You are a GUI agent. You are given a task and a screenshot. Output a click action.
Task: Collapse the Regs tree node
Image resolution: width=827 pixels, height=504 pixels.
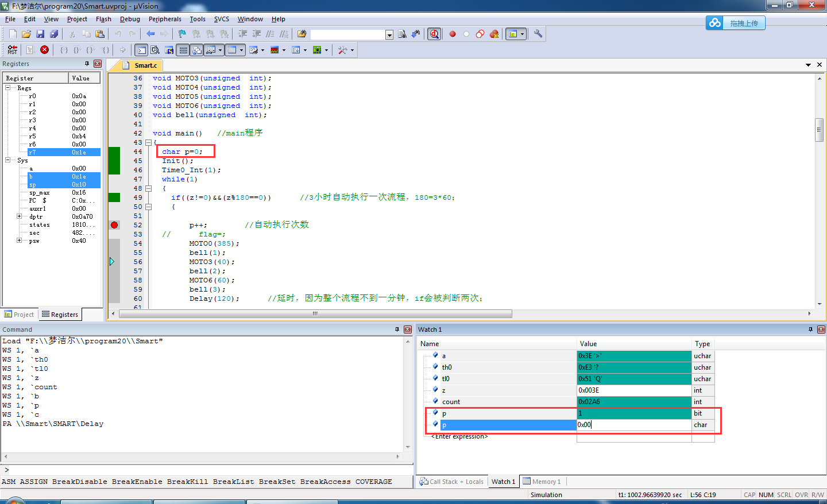pos(8,88)
